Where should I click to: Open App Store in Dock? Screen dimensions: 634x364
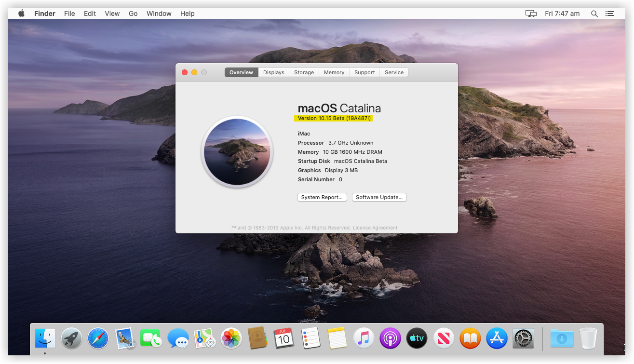tap(497, 338)
